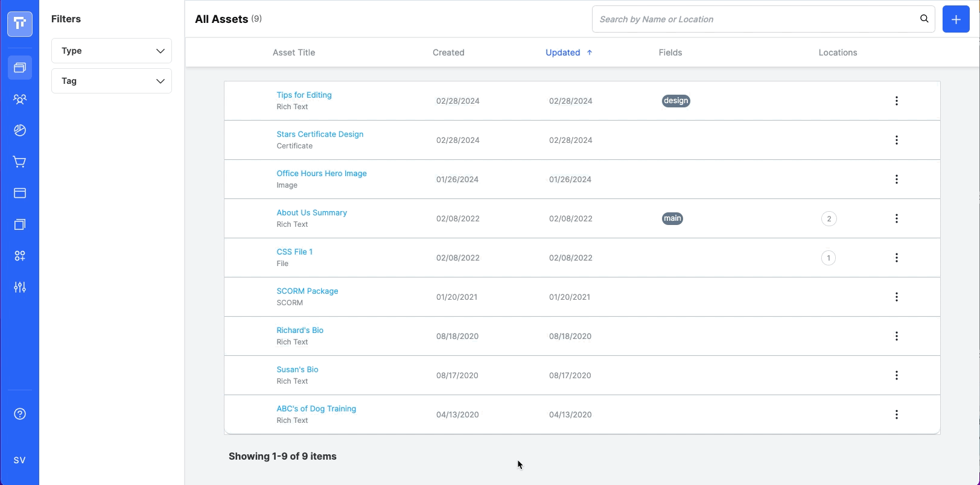Open the assets library sidebar icon
Screen dimensions: 980x485
pyautogui.click(x=20, y=68)
